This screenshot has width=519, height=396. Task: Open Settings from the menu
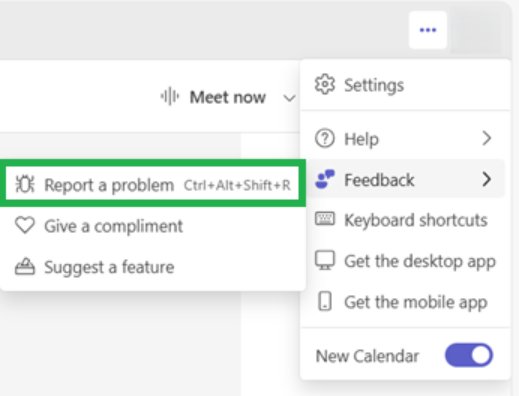[405, 85]
